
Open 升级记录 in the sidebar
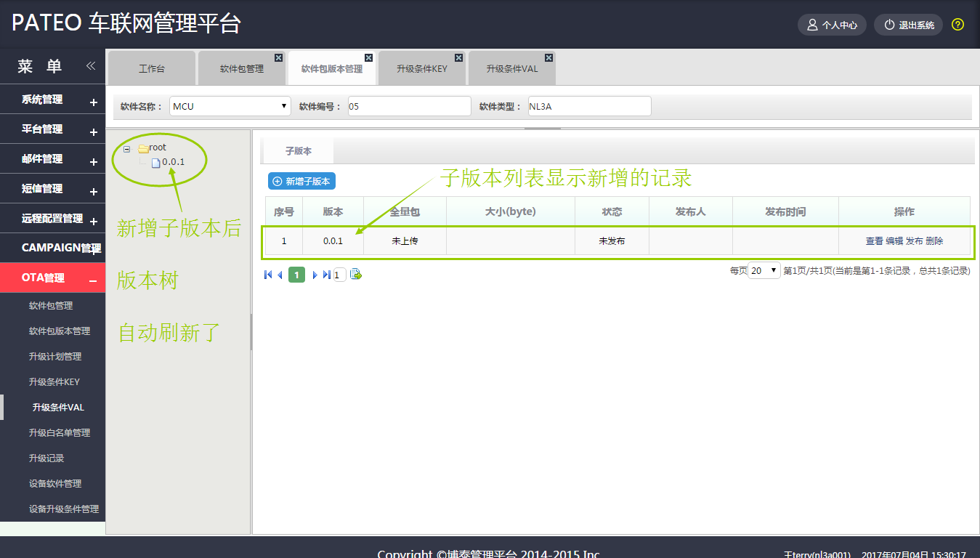click(x=46, y=458)
